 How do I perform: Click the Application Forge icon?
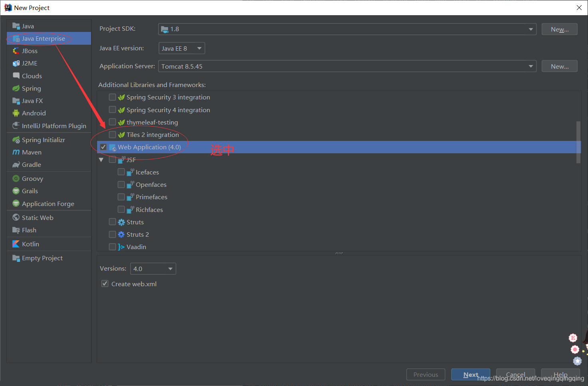16,204
